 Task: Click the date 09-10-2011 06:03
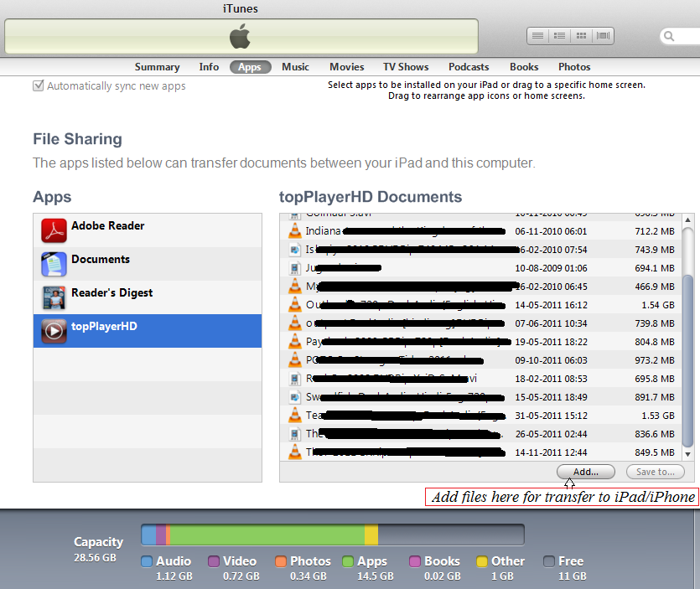(x=551, y=360)
